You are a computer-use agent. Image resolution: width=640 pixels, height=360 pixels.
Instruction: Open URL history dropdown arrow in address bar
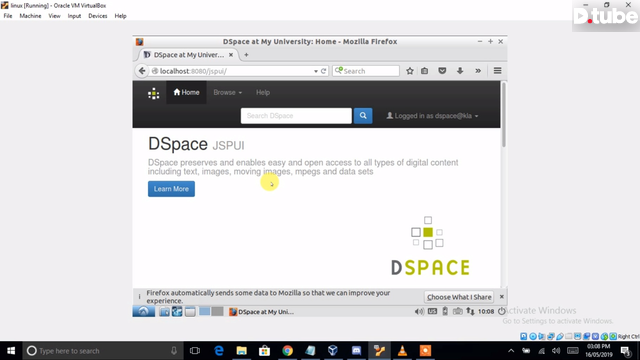click(316, 71)
